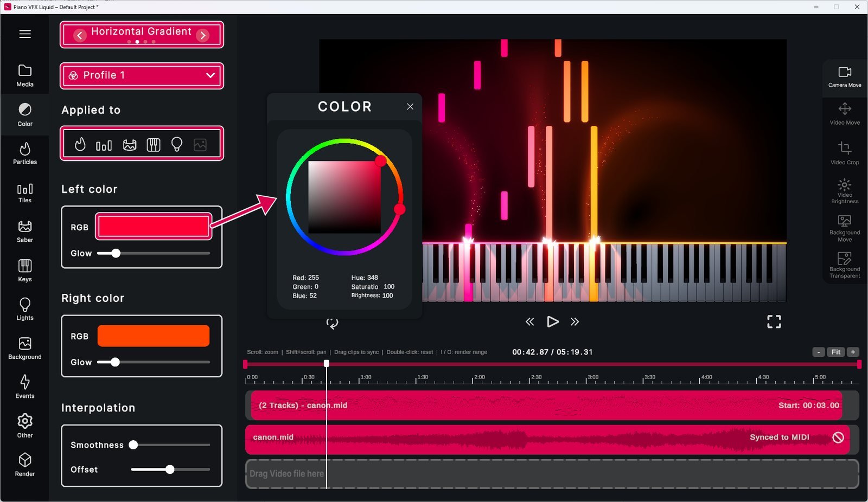Toggle tiles icon in Applied to
The image size is (868, 502).
tap(104, 145)
